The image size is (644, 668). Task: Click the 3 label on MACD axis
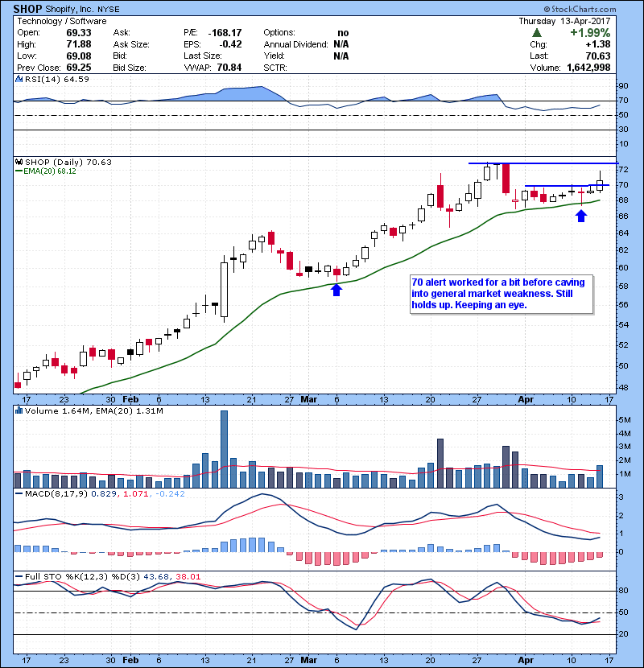[x=621, y=497]
